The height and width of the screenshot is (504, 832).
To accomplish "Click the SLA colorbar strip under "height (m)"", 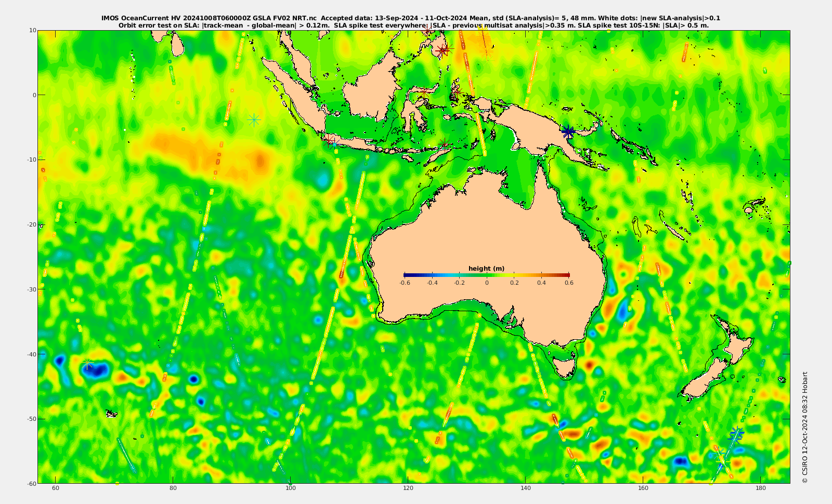I will coord(487,275).
